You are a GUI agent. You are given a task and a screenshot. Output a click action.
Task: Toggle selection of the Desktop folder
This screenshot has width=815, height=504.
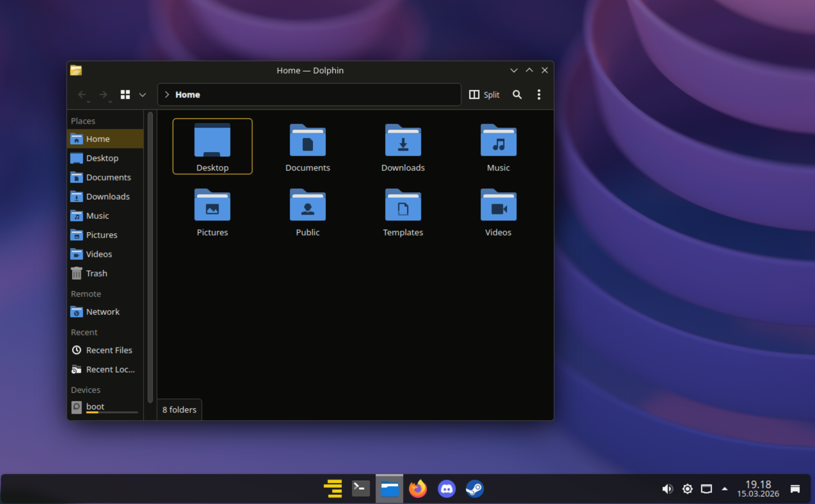pos(212,146)
